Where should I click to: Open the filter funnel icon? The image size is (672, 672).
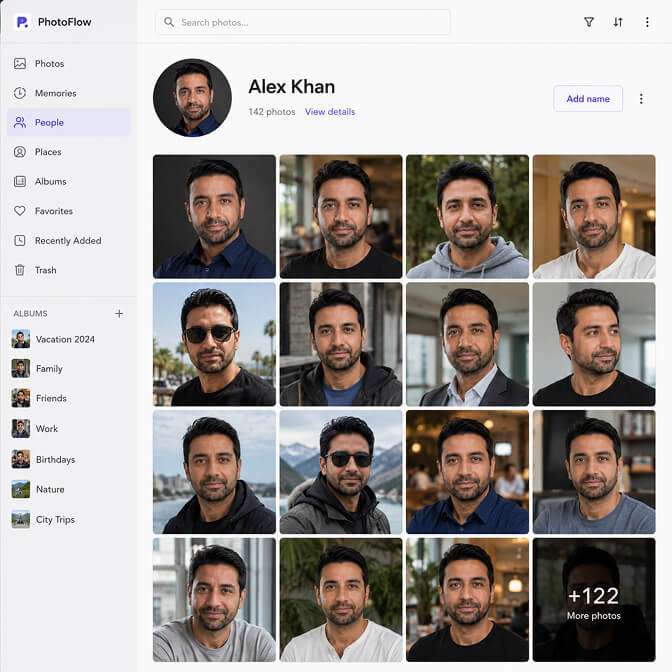[x=589, y=22]
